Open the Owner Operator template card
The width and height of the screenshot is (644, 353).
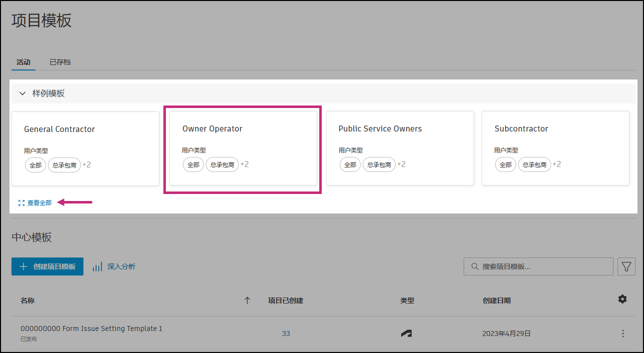pos(243,148)
